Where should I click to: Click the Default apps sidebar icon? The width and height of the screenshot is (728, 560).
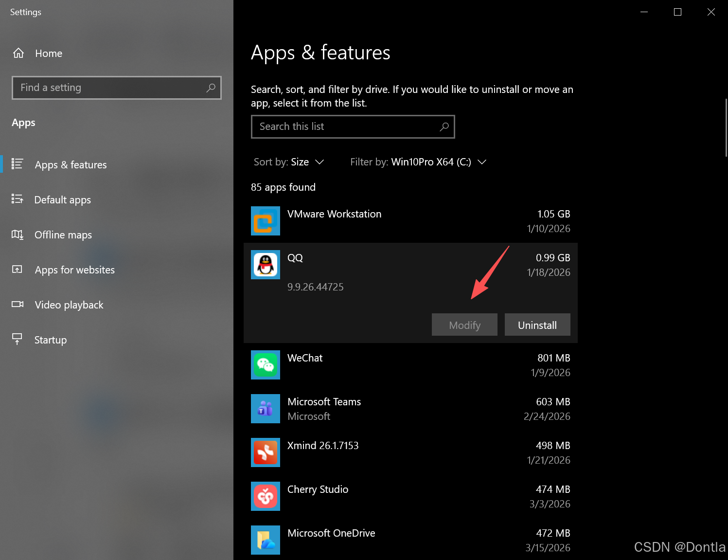(18, 199)
